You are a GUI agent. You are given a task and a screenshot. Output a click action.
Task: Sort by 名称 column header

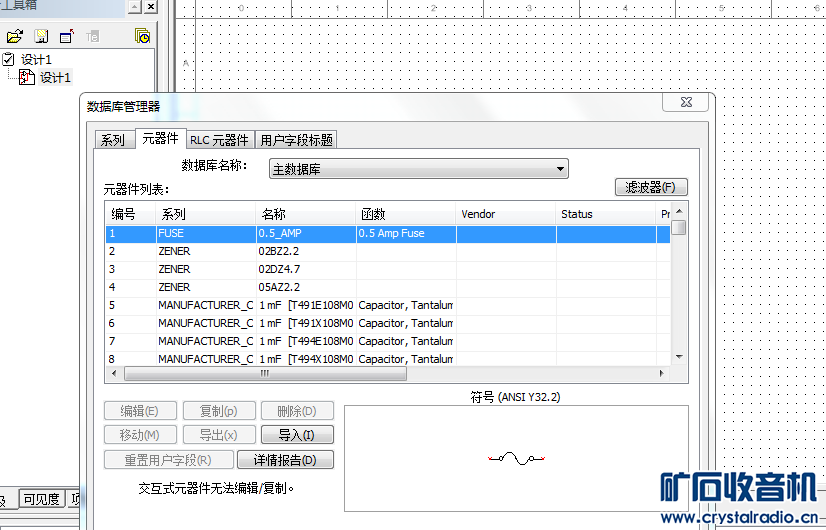click(306, 214)
